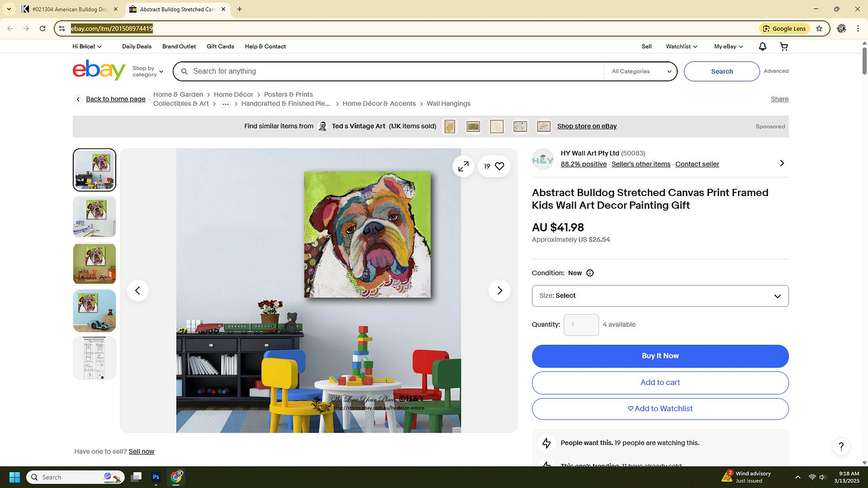Screen dimensions: 868x488
Task: Open Shop store on eBay link
Action: click(x=587, y=126)
